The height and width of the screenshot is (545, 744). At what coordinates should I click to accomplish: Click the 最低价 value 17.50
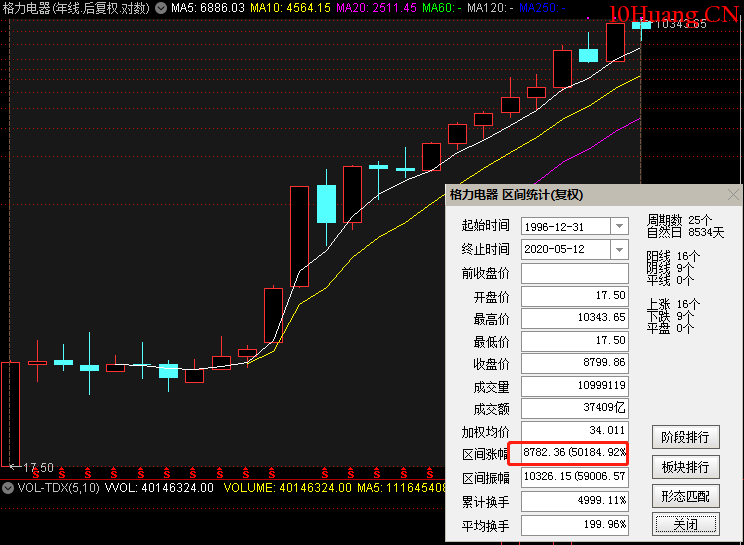click(x=575, y=341)
